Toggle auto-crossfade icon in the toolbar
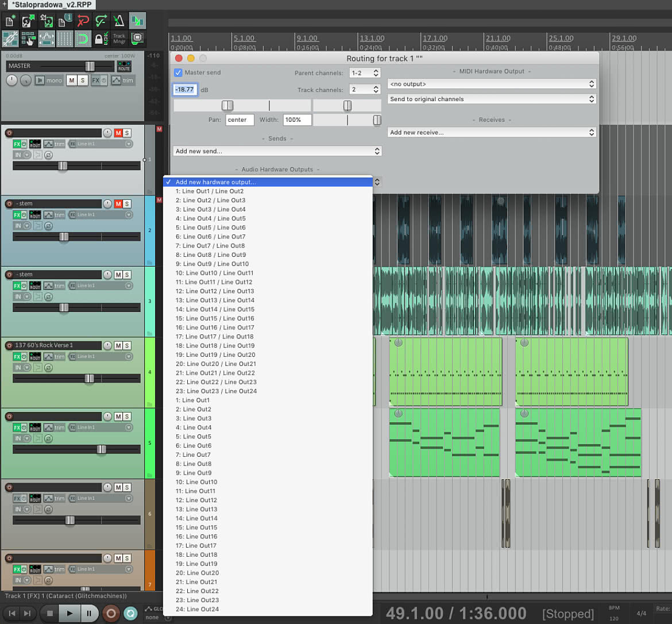 pyautogui.click(x=137, y=21)
